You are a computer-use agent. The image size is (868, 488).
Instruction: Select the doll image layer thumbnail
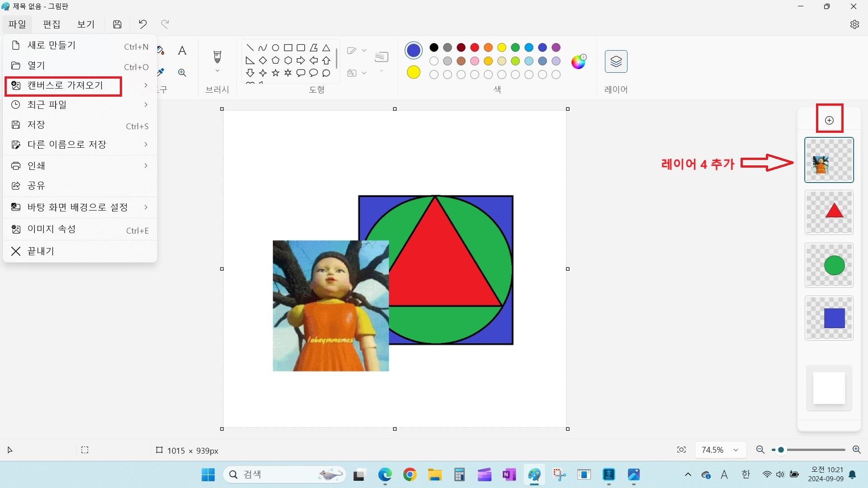coord(829,160)
